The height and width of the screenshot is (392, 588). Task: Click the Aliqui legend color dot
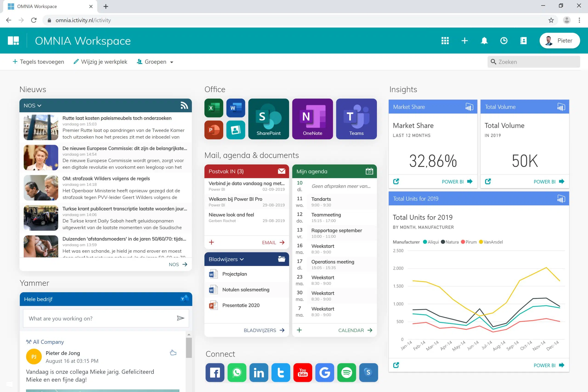tap(425, 242)
